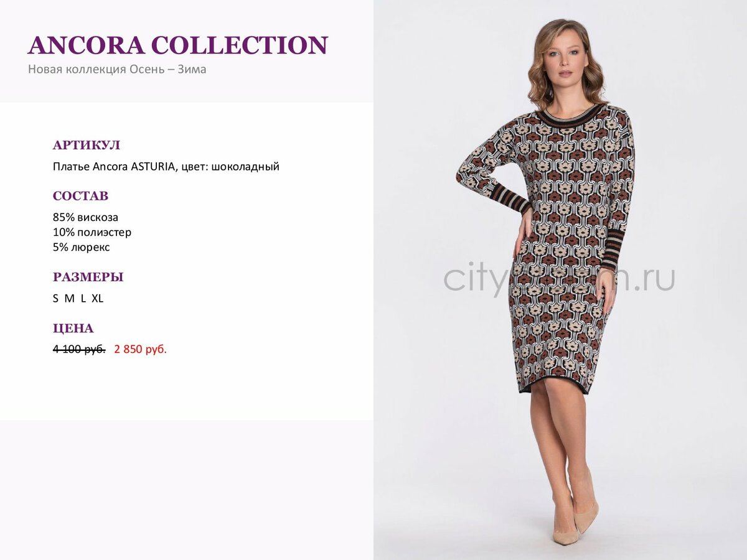This screenshot has width=747, height=560.
Task: Click the ANCORA COLLECTION title
Action: point(177,45)
